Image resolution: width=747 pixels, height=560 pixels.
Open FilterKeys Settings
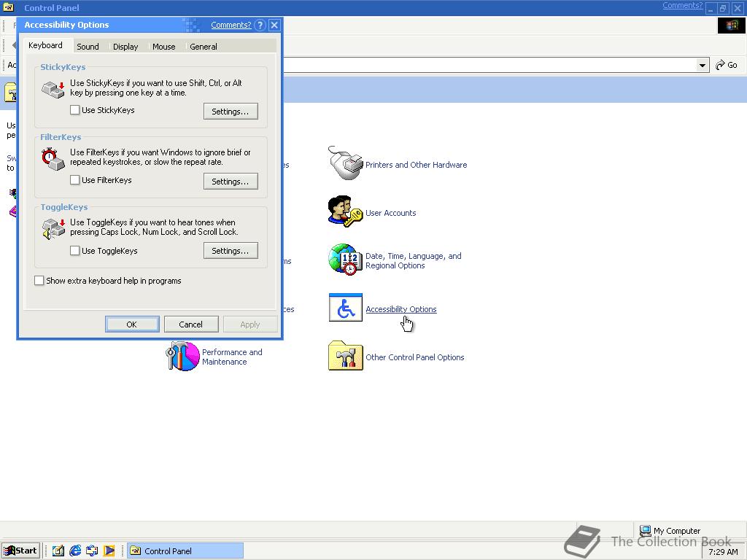point(231,182)
